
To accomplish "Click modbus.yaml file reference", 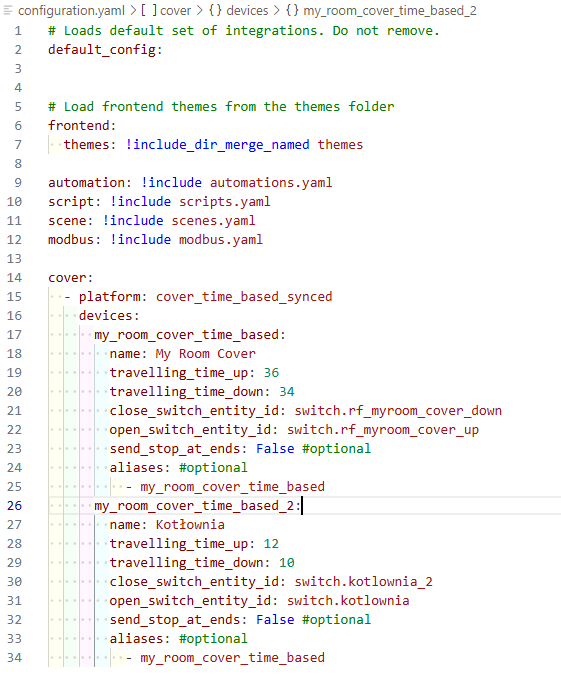I will (221, 239).
